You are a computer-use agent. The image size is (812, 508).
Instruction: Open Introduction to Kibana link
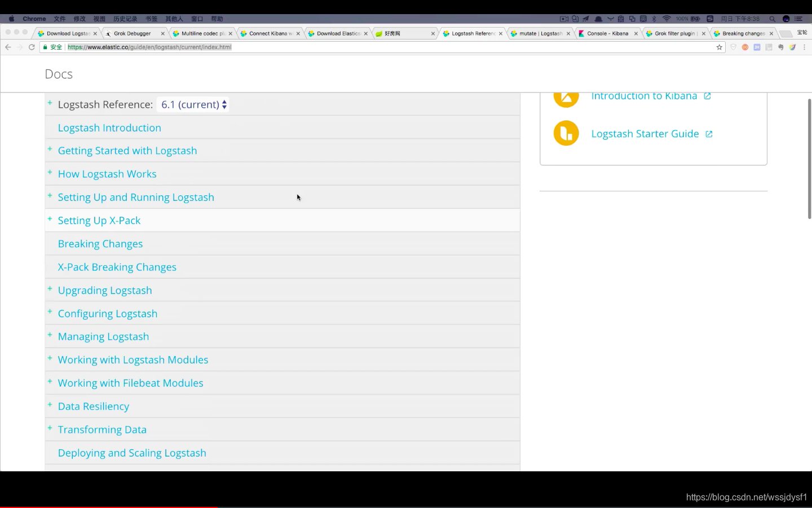644,97
